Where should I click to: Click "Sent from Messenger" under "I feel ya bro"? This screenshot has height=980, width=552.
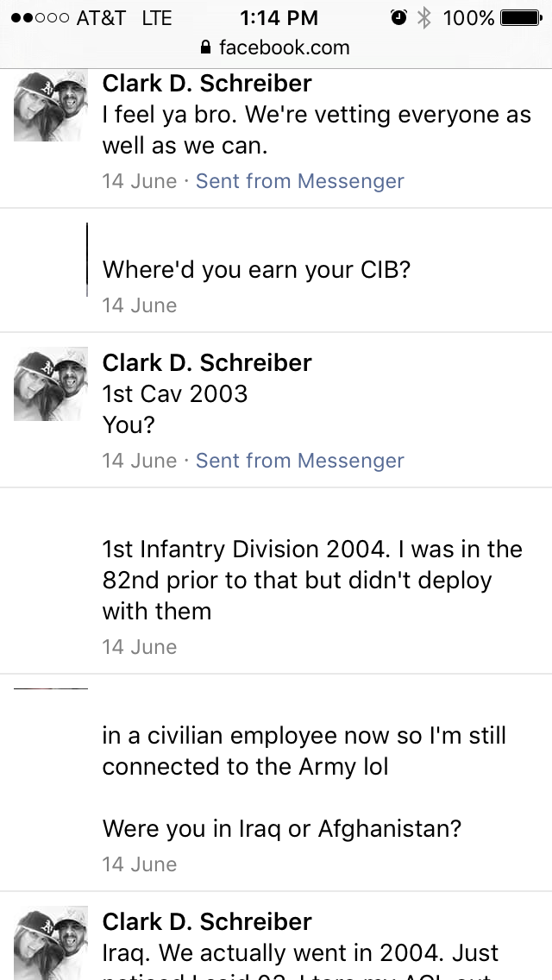(299, 181)
